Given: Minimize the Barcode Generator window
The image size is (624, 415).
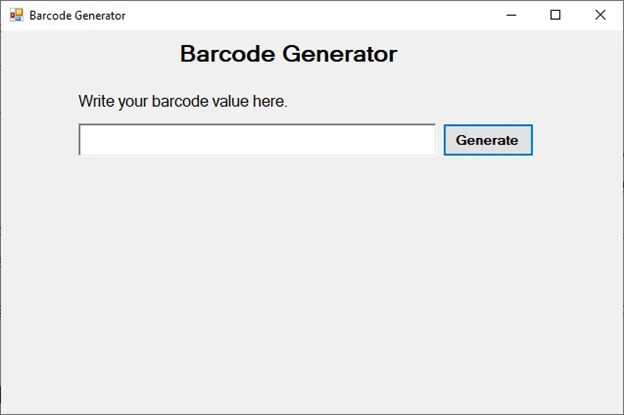Looking at the screenshot, I should (x=512, y=15).
